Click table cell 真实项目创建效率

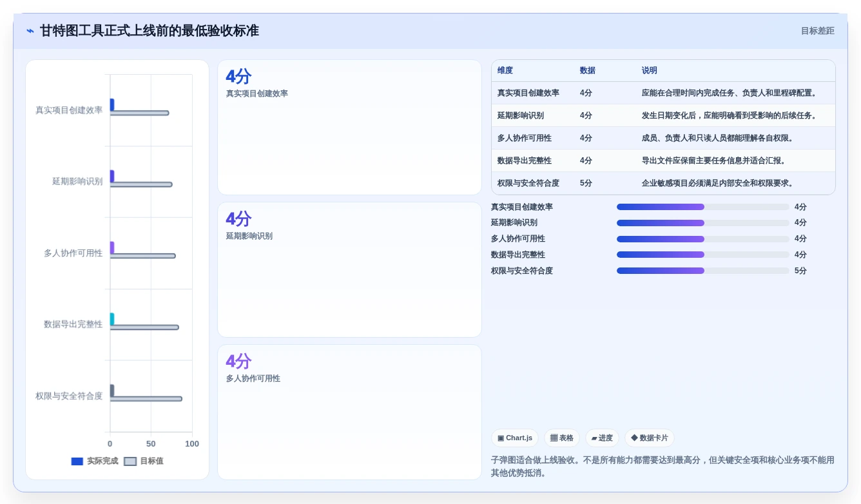tap(528, 93)
